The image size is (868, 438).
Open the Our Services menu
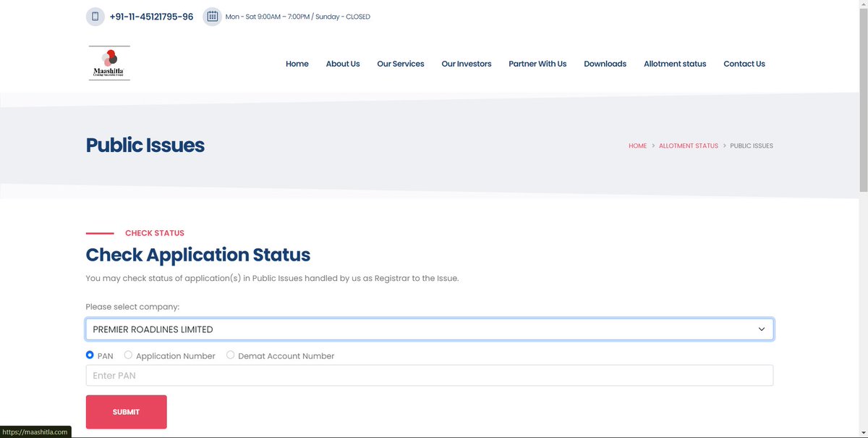[x=401, y=64]
